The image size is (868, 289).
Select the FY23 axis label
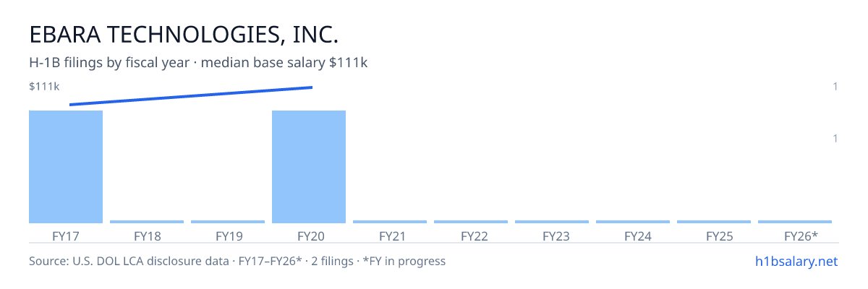point(552,236)
